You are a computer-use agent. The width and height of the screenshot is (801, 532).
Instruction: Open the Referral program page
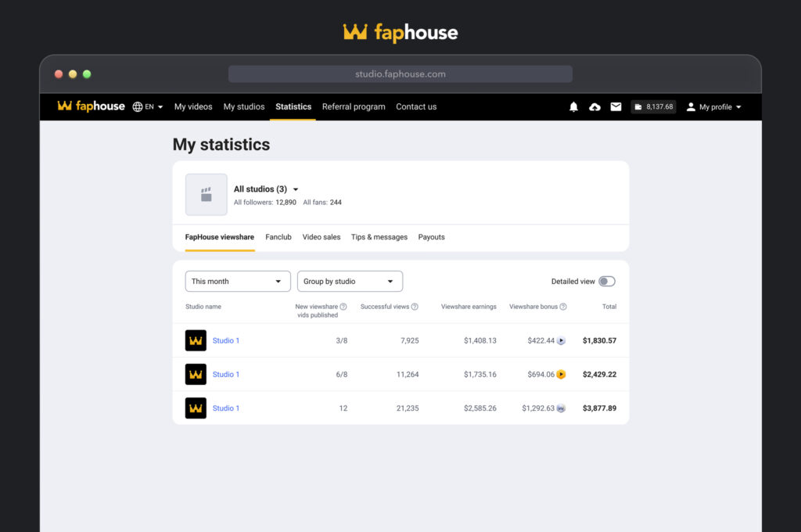pos(354,107)
